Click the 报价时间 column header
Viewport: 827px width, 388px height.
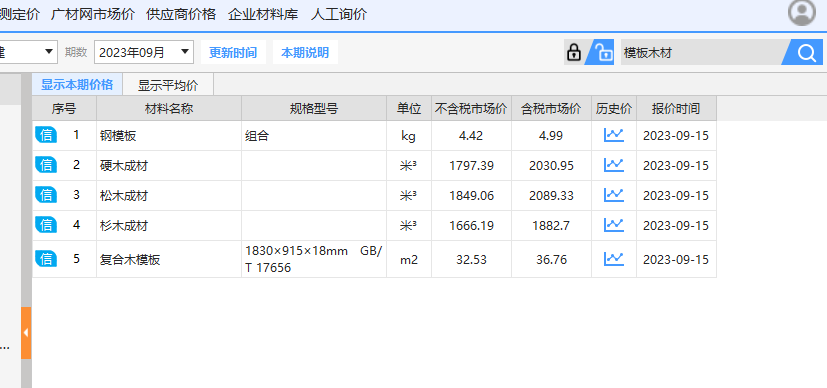(676, 109)
